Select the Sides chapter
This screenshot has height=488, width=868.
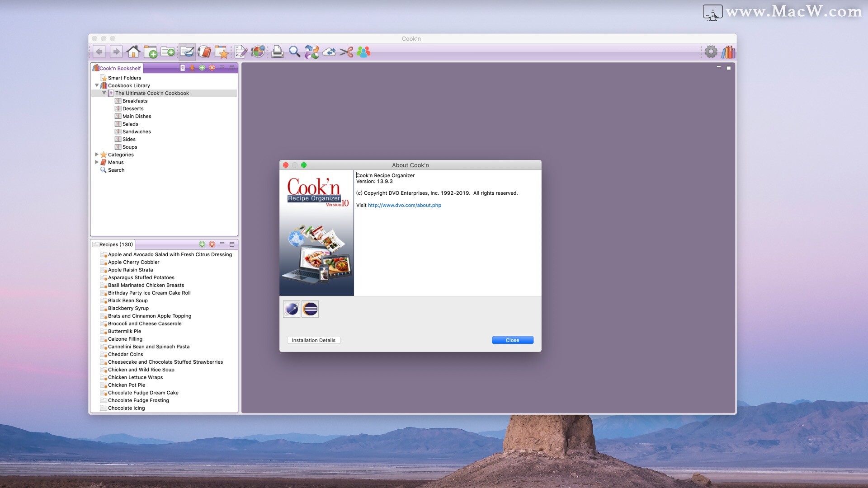pos(129,139)
